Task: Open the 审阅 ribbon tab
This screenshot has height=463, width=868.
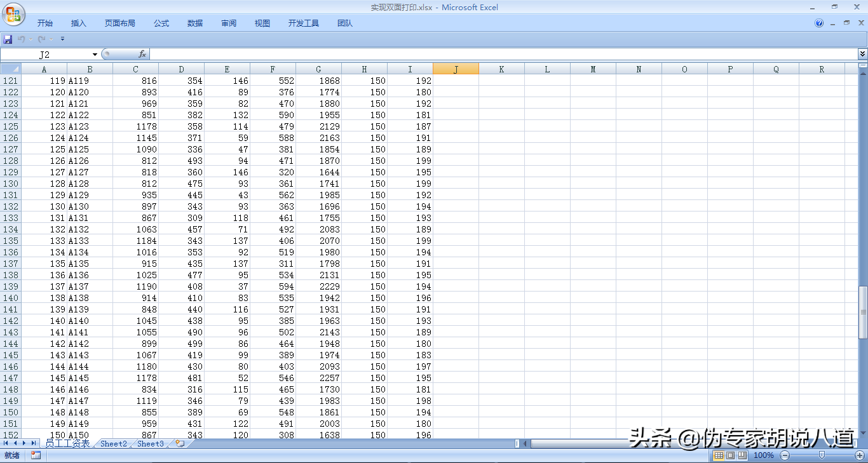Action: click(229, 23)
